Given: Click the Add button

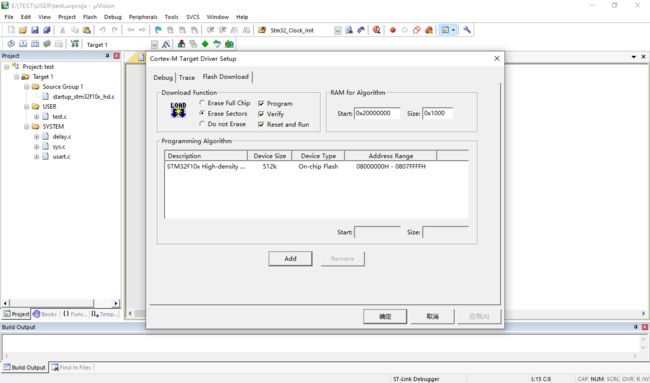Looking at the screenshot, I should coord(290,259).
